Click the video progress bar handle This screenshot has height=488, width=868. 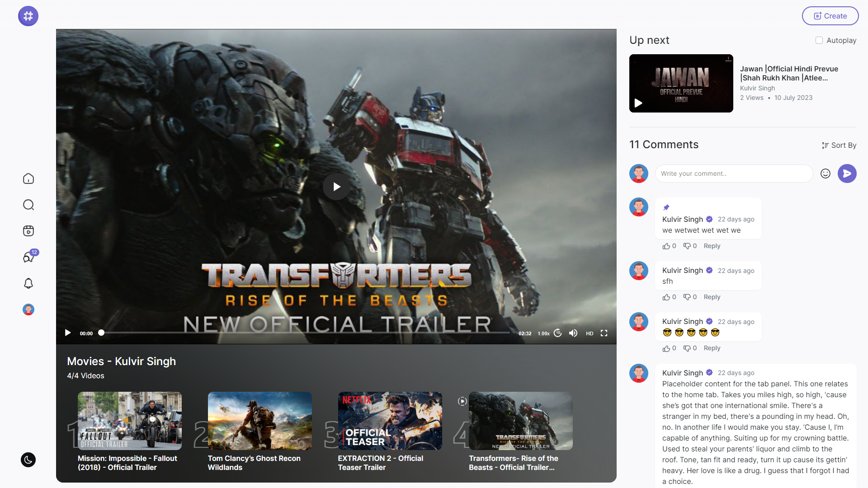click(101, 333)
